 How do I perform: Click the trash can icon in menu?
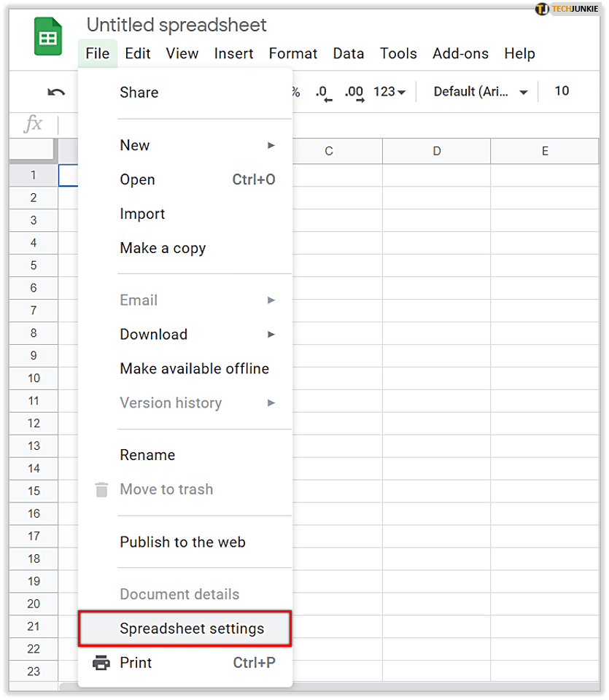[101, 489]
